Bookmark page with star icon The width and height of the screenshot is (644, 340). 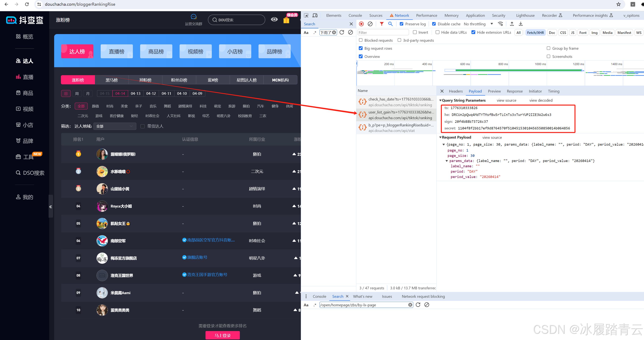[618, 4]
